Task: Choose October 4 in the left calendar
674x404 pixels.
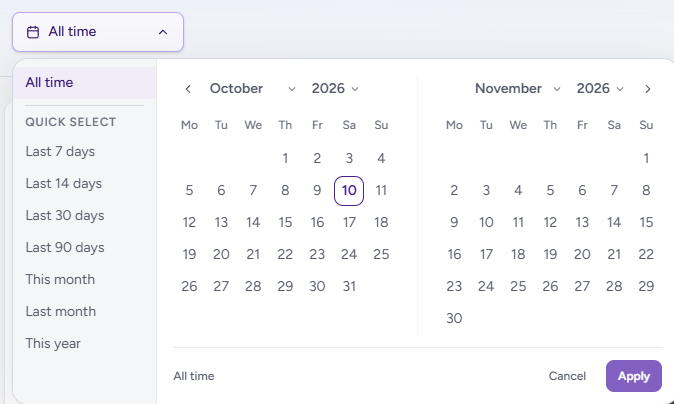Action: tap(381, 159)
